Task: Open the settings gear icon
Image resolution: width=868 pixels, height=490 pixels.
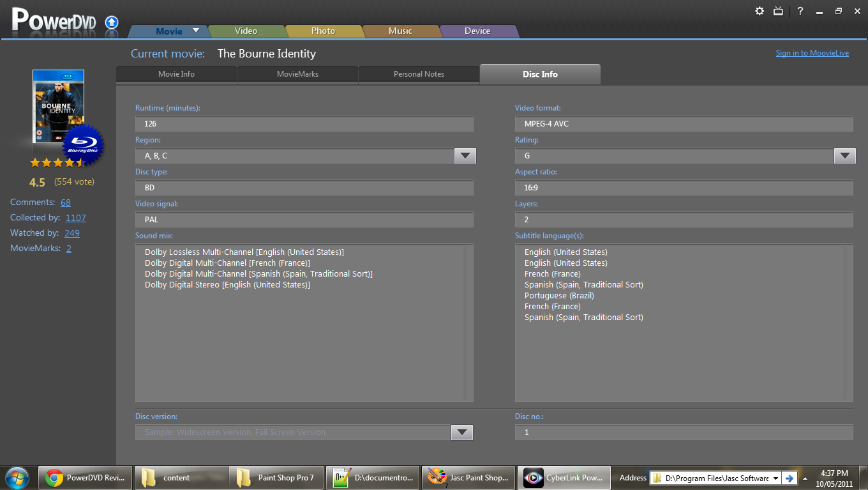Action: pos(759,11)
